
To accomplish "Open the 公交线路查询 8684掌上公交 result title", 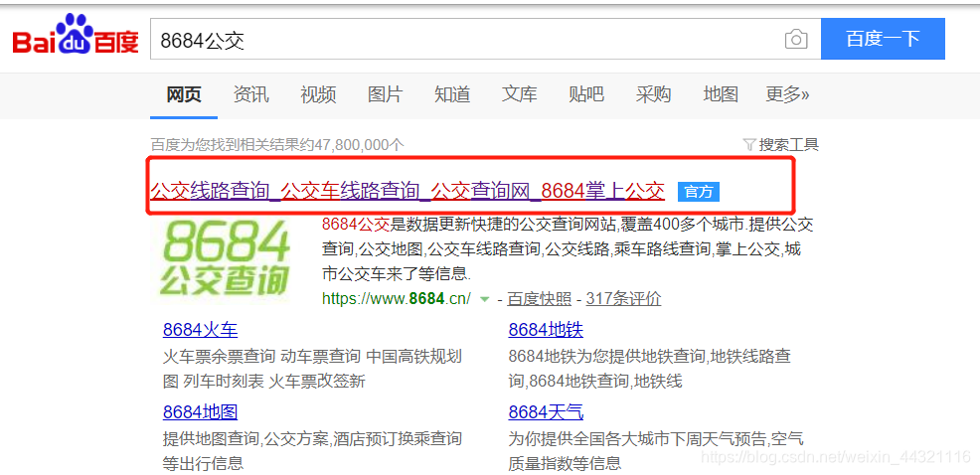I will click(x=408, y=191).
